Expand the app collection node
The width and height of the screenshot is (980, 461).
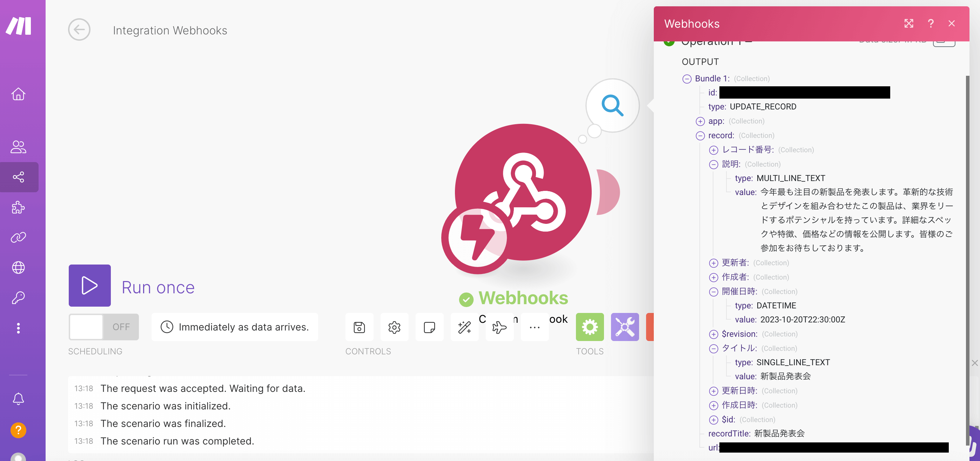(700, 121)
